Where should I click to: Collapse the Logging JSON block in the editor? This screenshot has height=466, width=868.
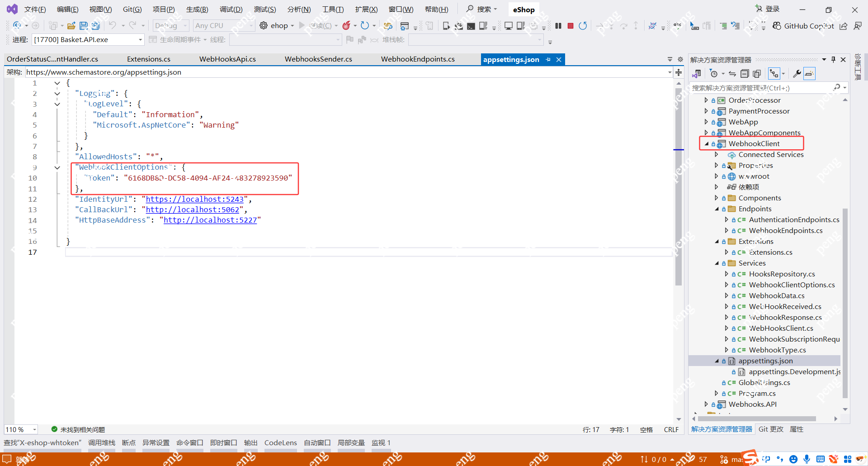(x=57, y=94)
